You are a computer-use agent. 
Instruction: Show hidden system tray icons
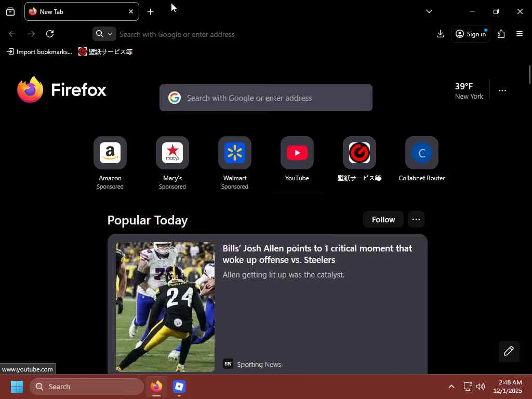tap(451, 387)
